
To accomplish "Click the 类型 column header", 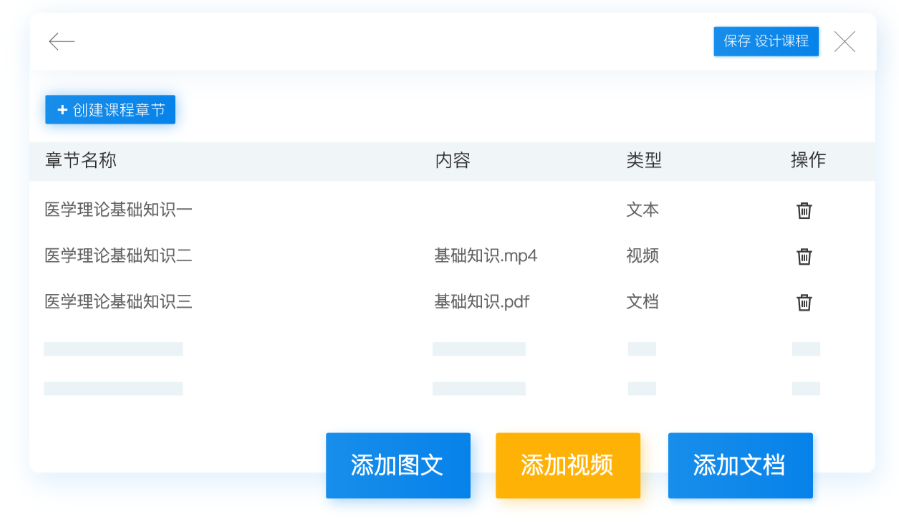I will click(644, 160).
